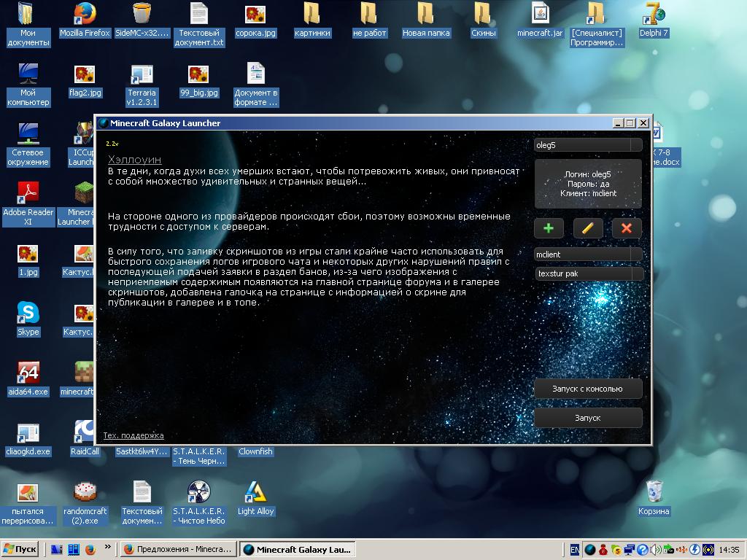Select [Специалист] Программир... folder shortcut
This screenshot has width=747, height=560.
point(597,25)
